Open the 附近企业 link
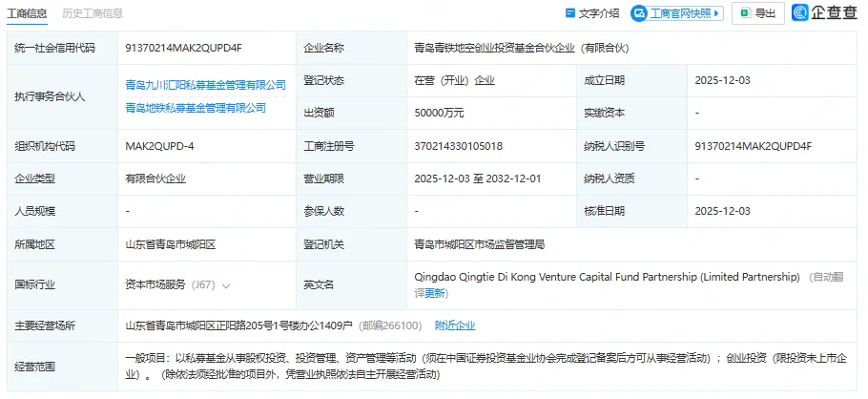This screenshot has width=868, height=399. pyautogui.click(x=455, y=325)
